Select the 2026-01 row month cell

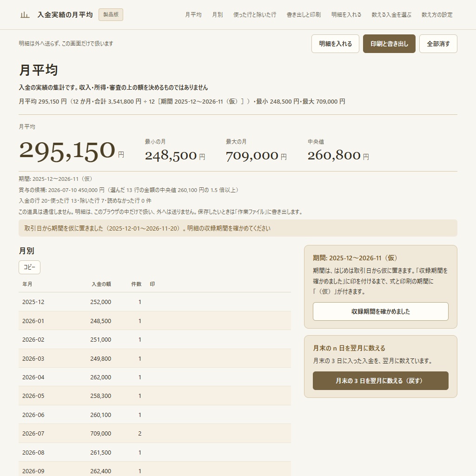[x=33, y=321]
